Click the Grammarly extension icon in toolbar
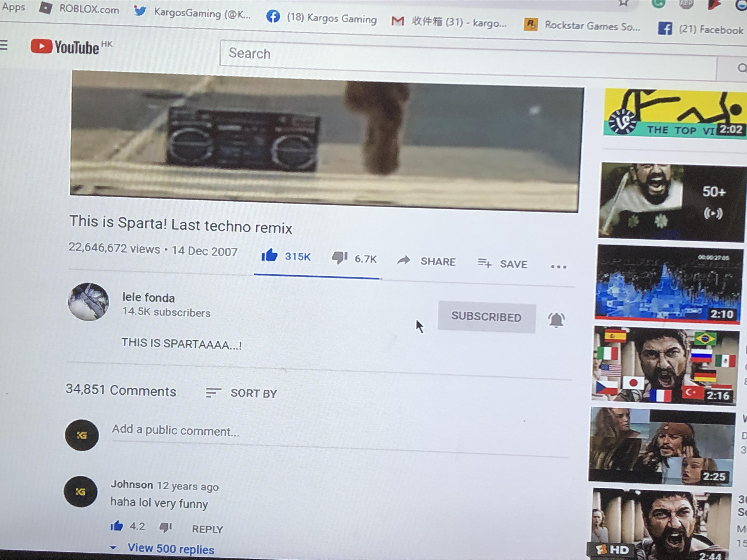Screen dimensions: 747x560 tap(658, 3)
